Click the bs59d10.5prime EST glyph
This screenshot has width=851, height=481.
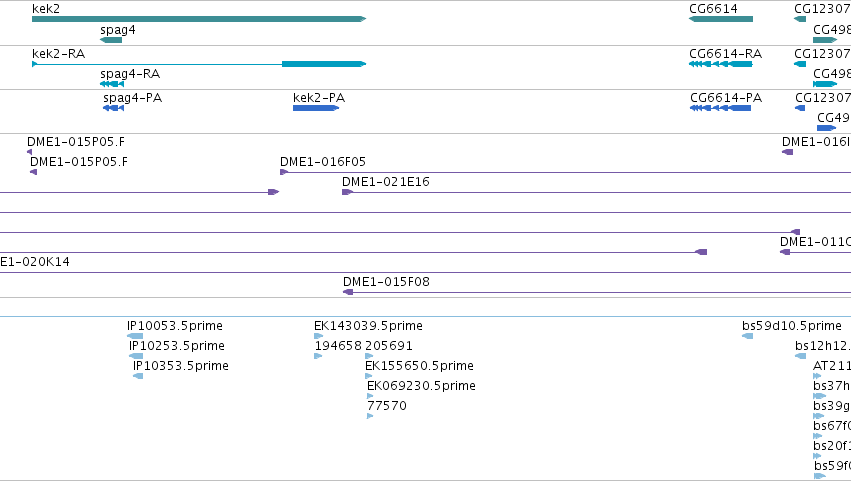coord(747,336)
